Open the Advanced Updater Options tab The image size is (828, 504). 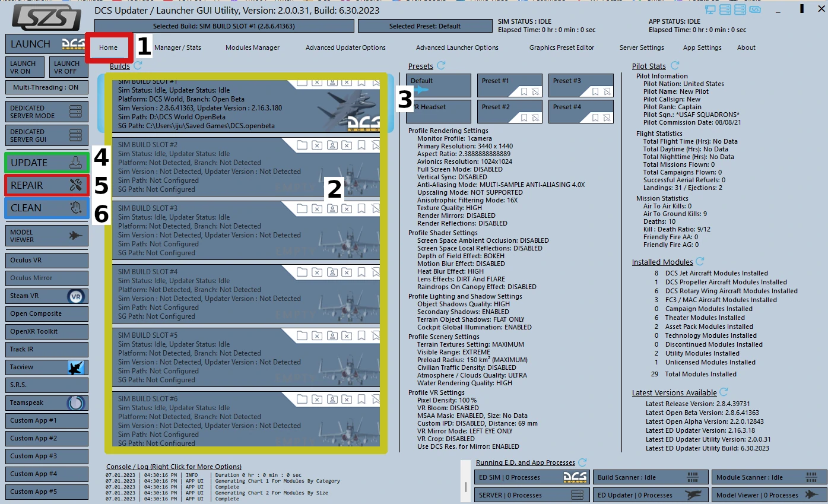345,47
